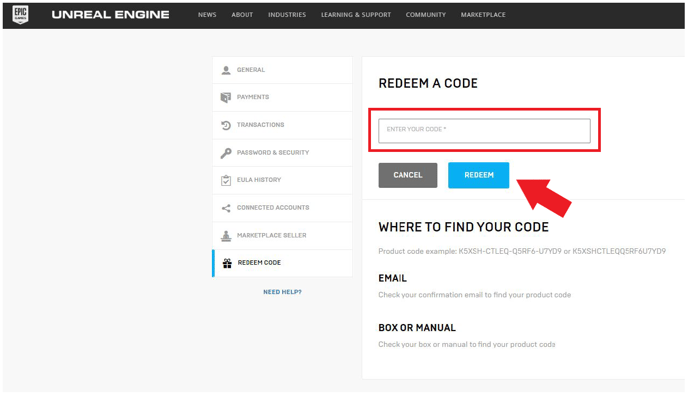
Task: Click the product code example text
Action: (522, 251)
